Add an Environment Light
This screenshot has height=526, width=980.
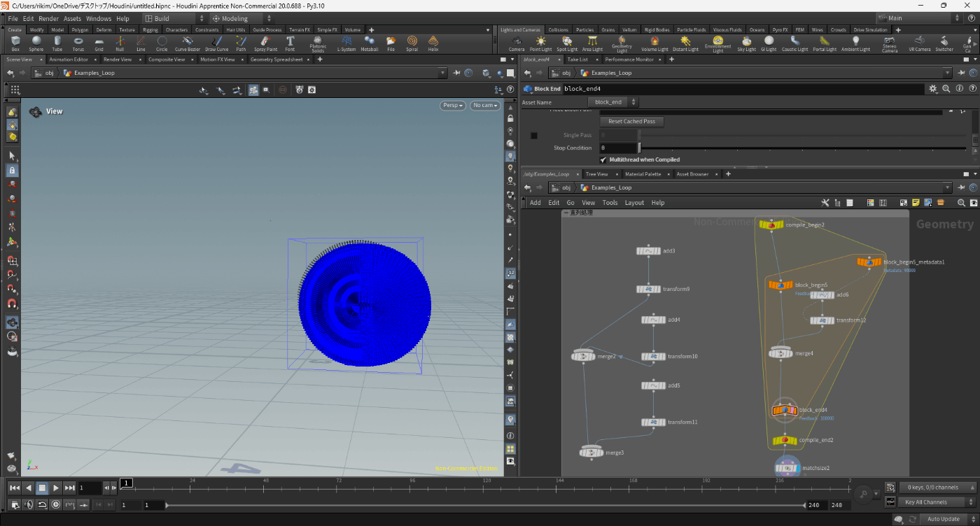(717, 45)
